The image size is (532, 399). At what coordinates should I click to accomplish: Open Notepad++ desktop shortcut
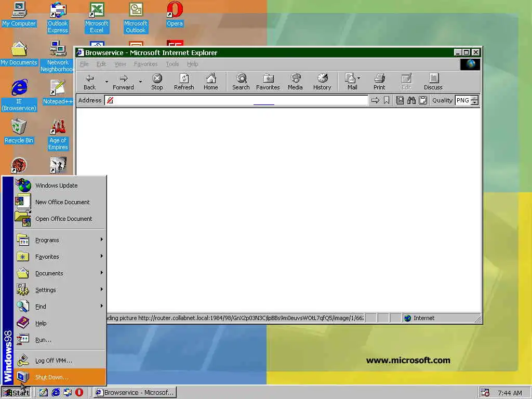tap(58, 91)
